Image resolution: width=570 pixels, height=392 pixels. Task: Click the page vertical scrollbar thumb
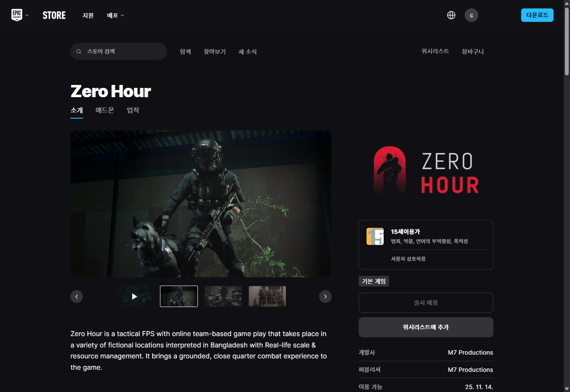[x=567, y=41]
